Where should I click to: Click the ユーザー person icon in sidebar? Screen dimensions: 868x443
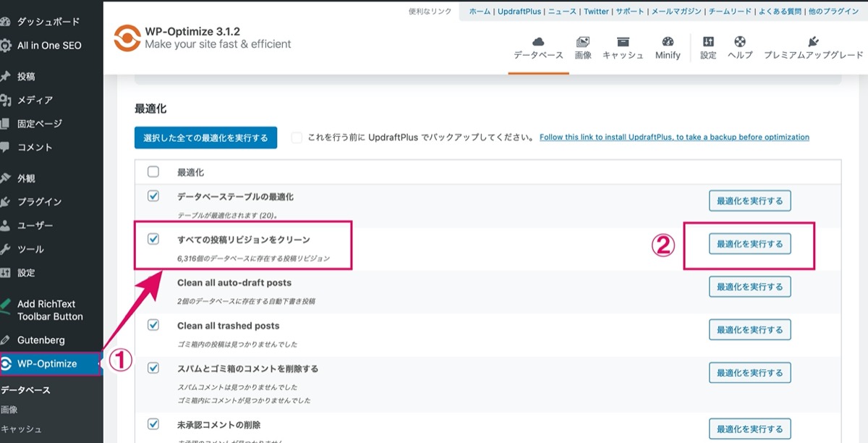pyautogui.click(x=6, y=225)
